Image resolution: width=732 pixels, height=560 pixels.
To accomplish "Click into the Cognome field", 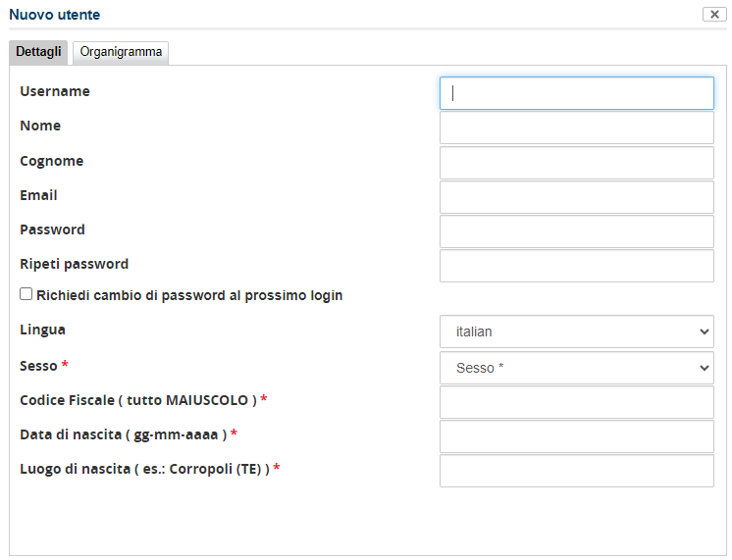I will coord(576,163).
